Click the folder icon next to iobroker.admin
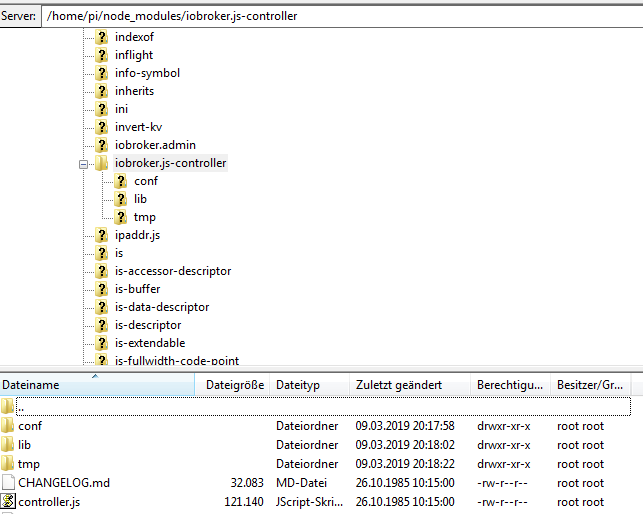This screenshot has width=643, height=514. pyautogui.click(x=101, y=145)
